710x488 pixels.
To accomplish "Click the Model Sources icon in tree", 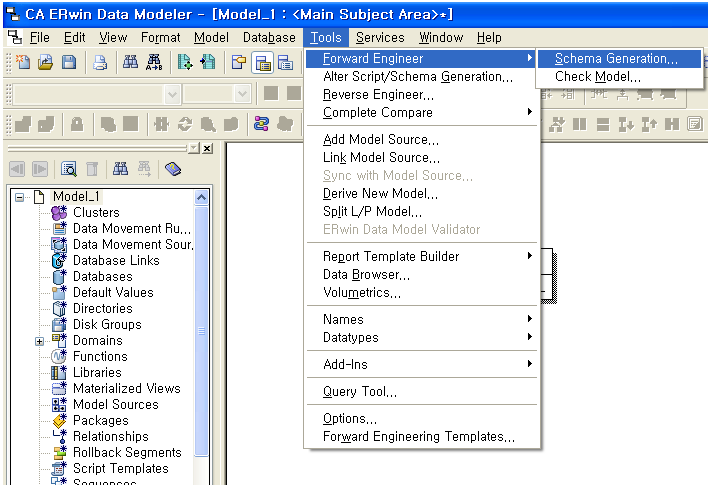I will (59, 404).
